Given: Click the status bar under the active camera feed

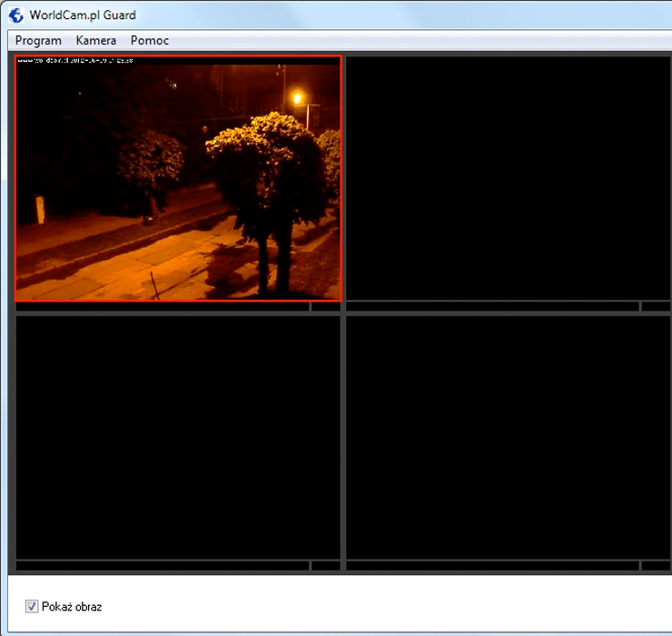Looking at the screenshot, I should point(163,307).
